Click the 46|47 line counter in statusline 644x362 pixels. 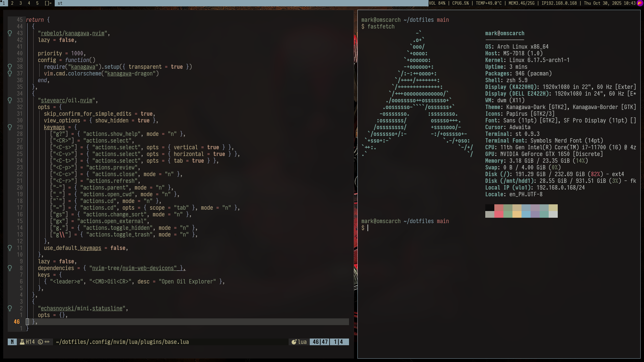pyautogui.click(x=320, y=342)
